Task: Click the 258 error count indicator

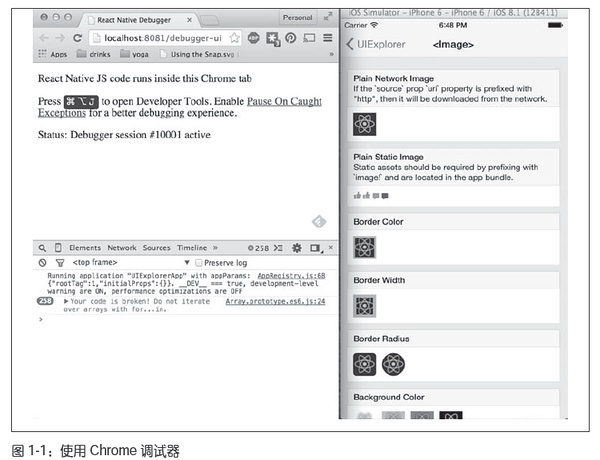Action: coord(258,248)
